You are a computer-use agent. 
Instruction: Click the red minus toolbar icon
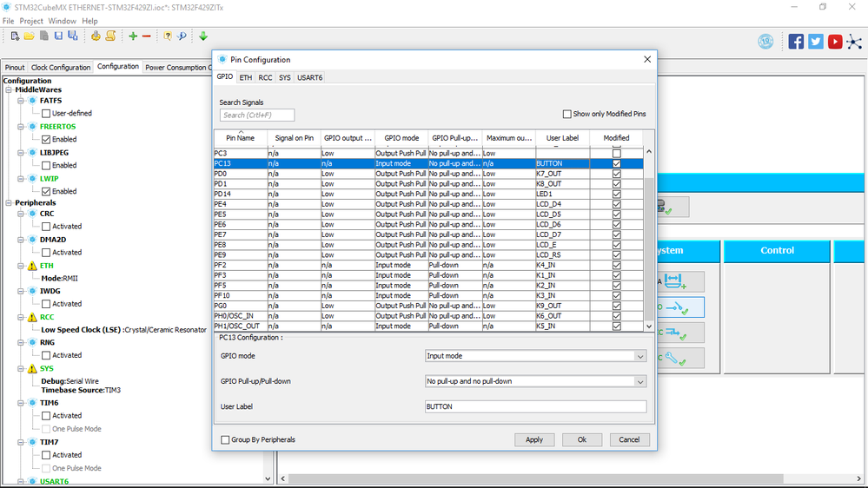147,36
